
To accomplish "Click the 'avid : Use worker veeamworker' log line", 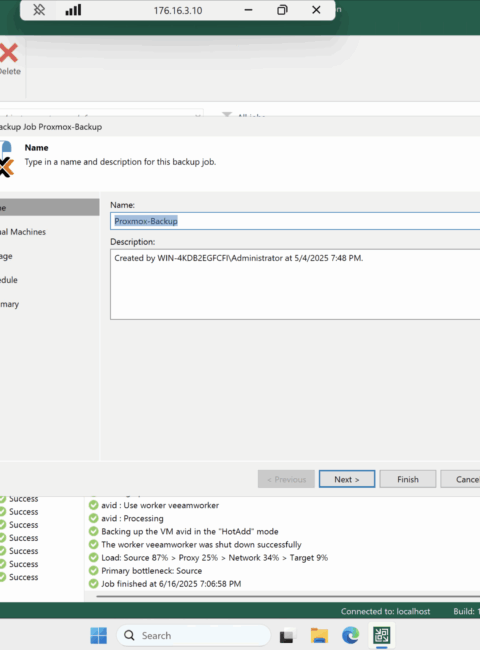I will pyautogui.click(x=160, y=505).
